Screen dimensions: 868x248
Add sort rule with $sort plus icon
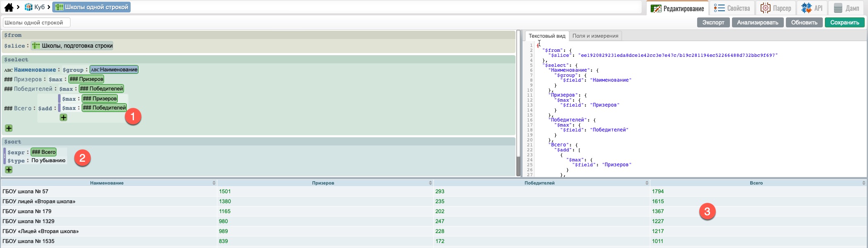(x=9, y=170)
